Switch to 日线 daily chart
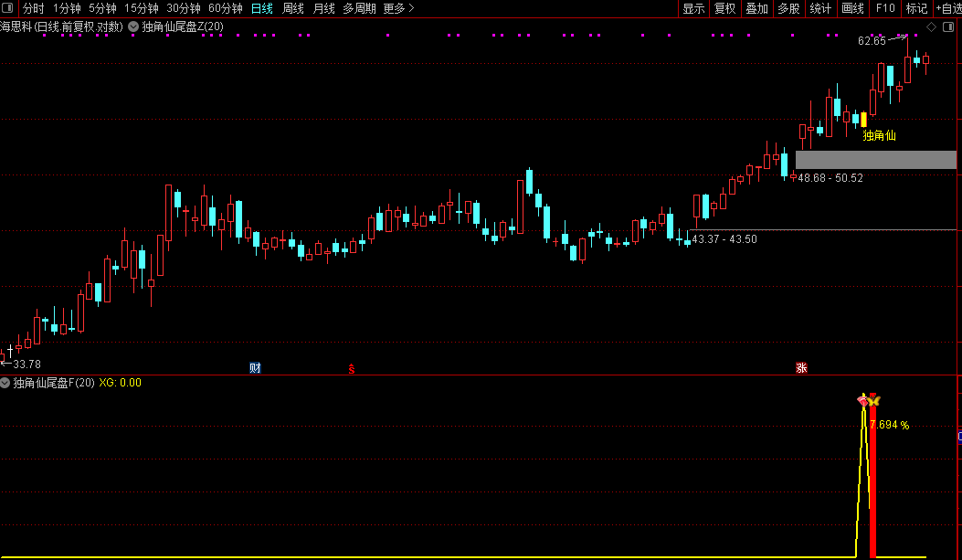Viewport: 962px width, 560px height. (262, 8)
